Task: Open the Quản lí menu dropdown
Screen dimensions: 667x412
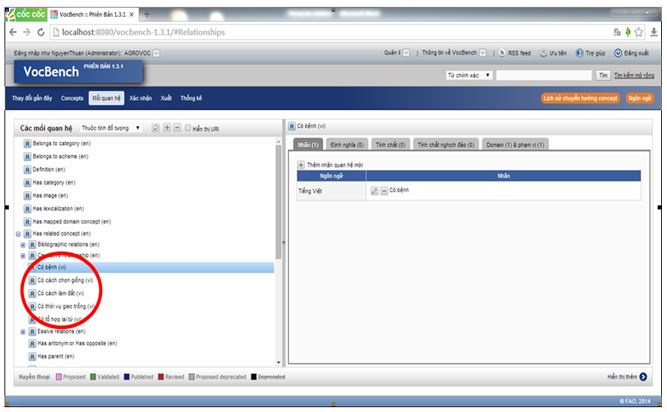Action: point(406,53)
